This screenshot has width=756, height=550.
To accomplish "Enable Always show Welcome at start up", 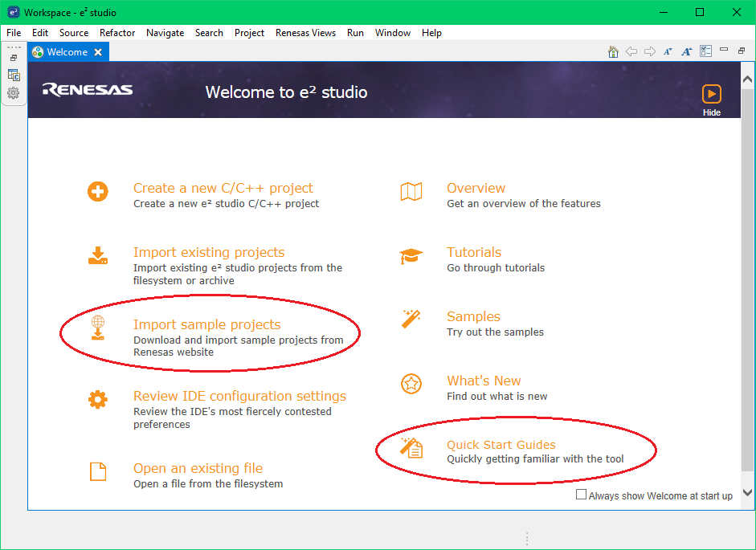I will pos(582,495).
